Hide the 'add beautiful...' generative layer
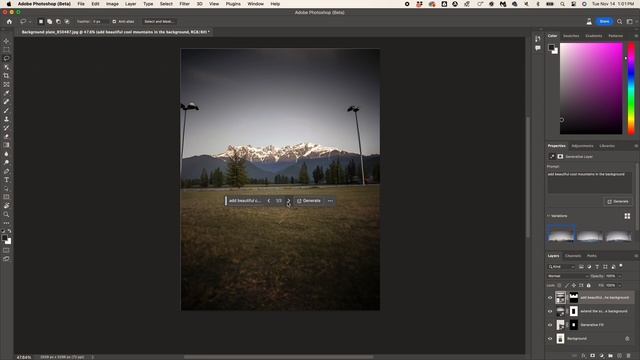The height and width of the screenshot is (360, 640). click(x=550, y=298)
